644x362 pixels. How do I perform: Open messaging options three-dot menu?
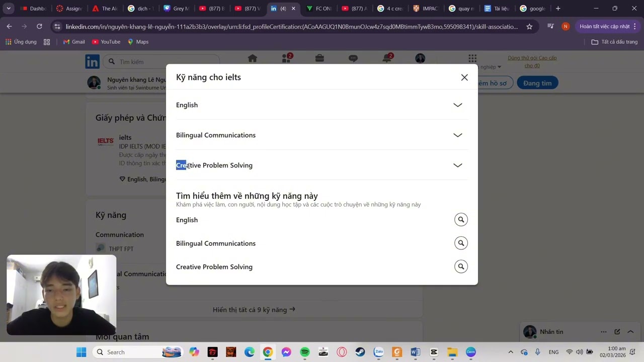[603, 332]
